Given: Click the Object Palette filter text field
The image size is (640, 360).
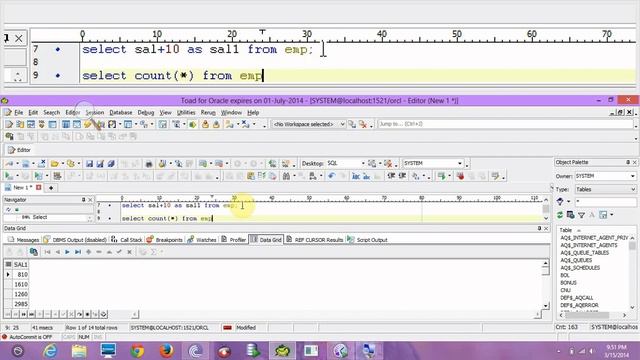Looking at the screenshot, I should click(605, 202).
